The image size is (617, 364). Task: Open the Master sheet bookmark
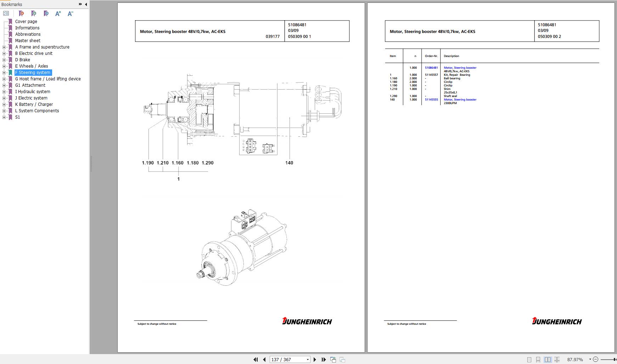28,41
